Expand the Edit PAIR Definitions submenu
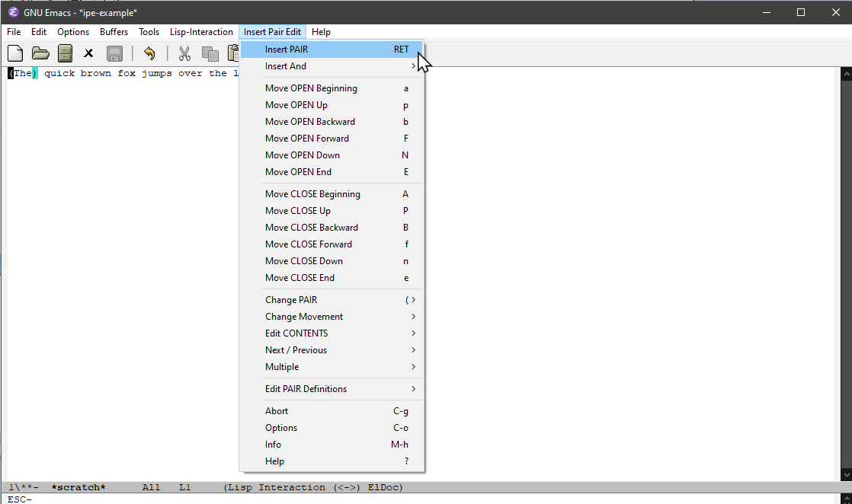Image resolution: width=852 pixels, height=504 pixels. (332, 389)
